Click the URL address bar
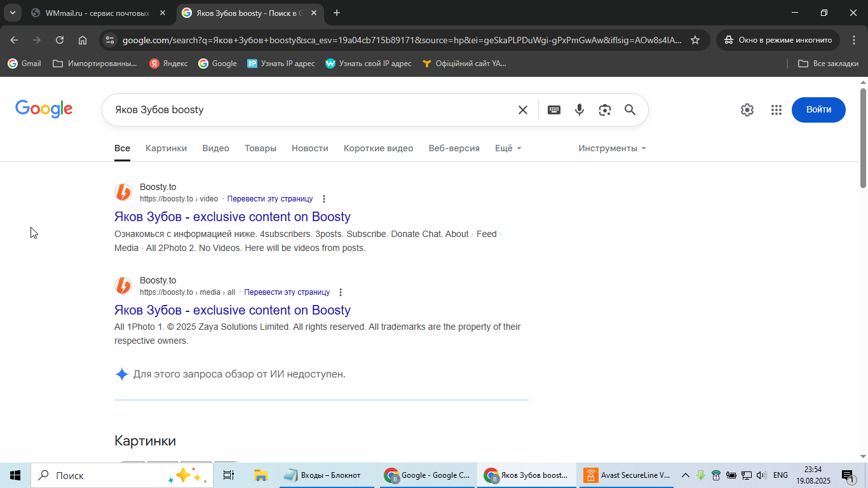The width and height of the screenshot is (868, 488). (402, 40)
